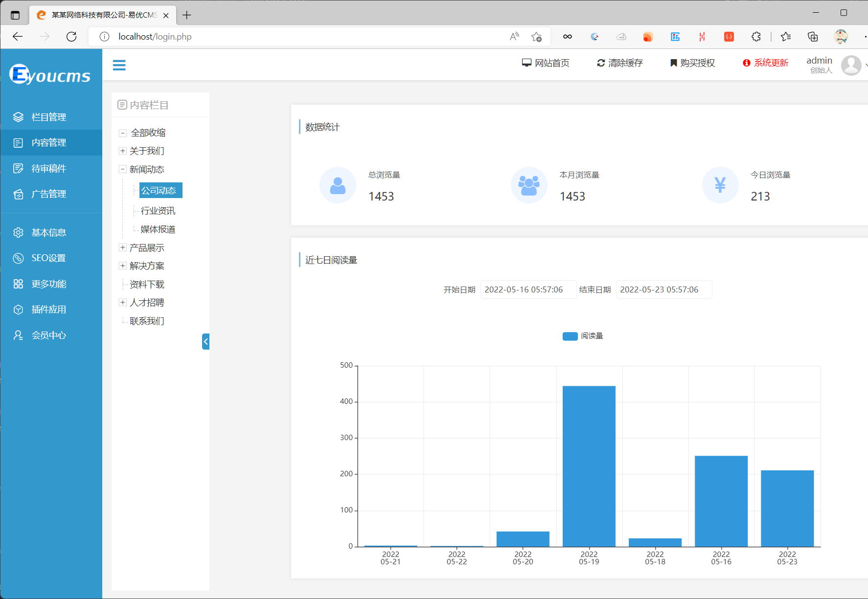
Task: Open 栏目管理 in sidebar
Action: click(x=48, y=117)
